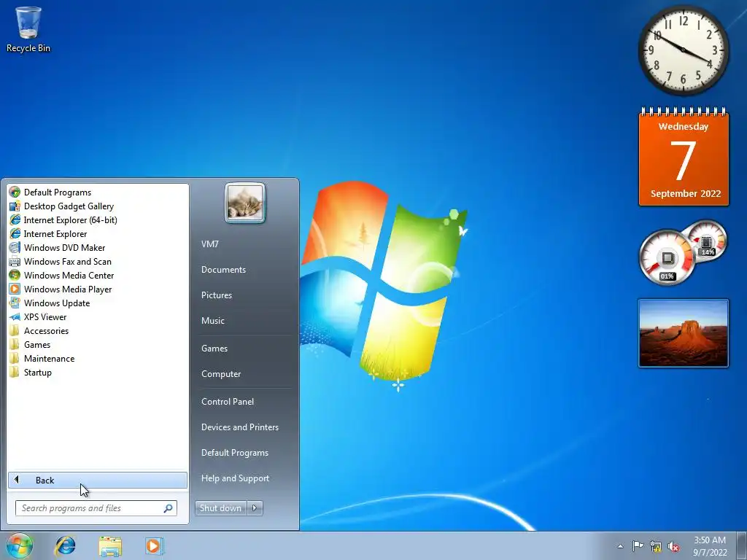
Task: Click the orange calendar gadget
Action: [x=684, y=157]
